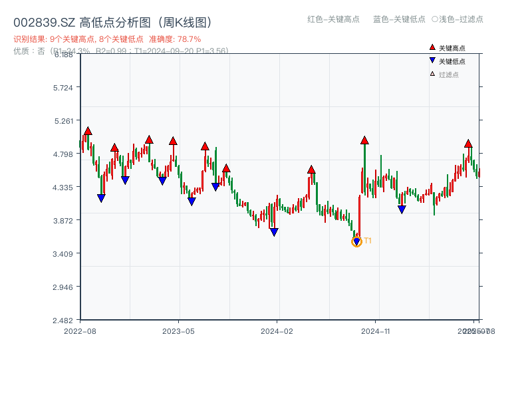532x399 pixels.
Task: Click the orange circled T1 marker on the chart
Action: coord(356,243)
